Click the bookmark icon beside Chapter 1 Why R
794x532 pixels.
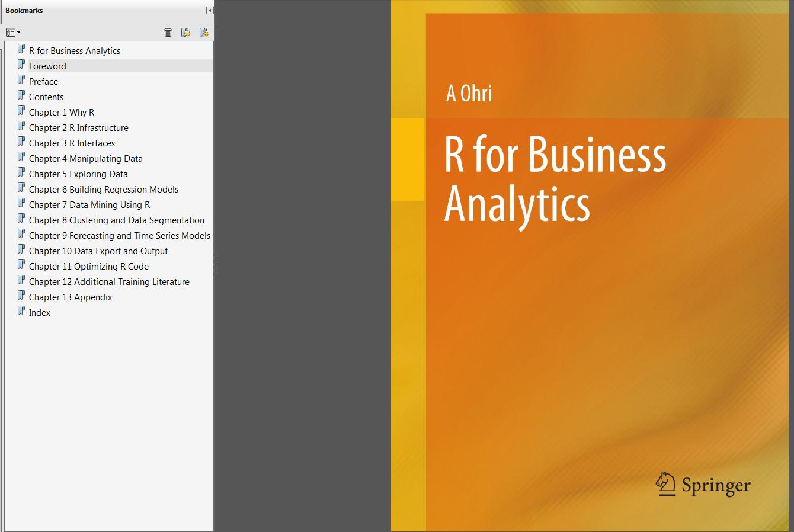coord(21,111)
